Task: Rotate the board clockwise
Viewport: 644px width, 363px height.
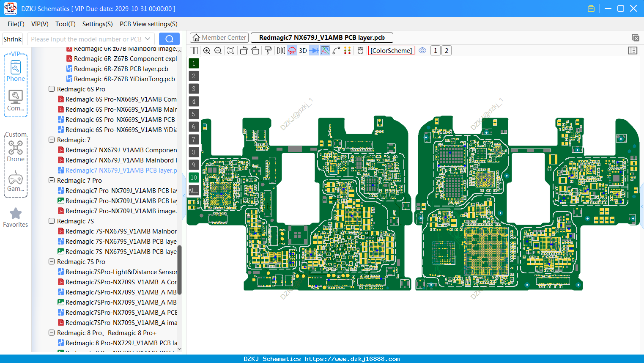Action: pos(255,50)
